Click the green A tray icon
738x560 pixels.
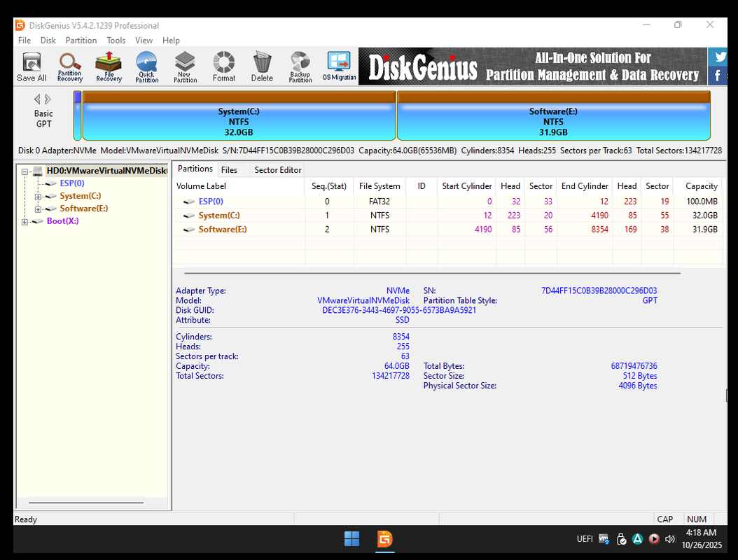pyautogui.click(x=637, y=539)
